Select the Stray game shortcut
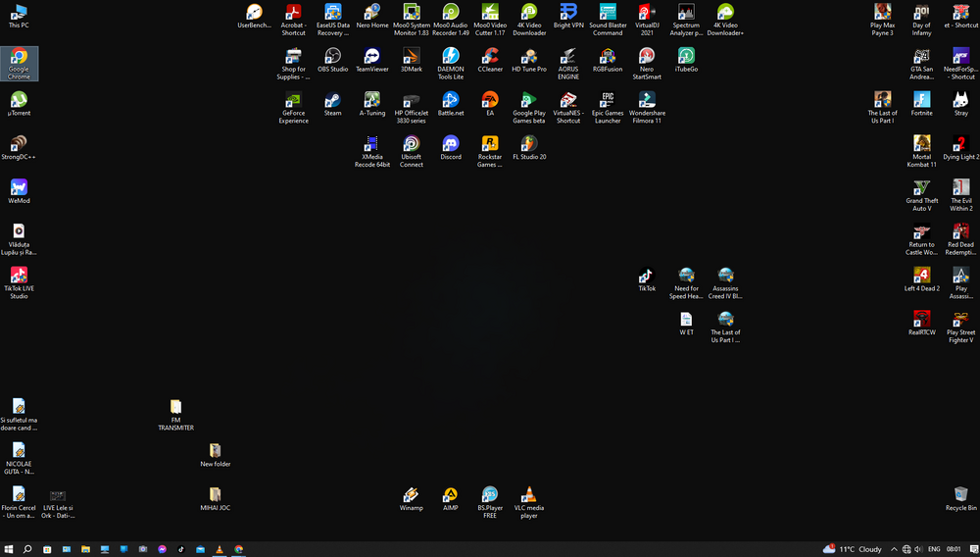Screen dimensions: 980x557 point(960,104)
